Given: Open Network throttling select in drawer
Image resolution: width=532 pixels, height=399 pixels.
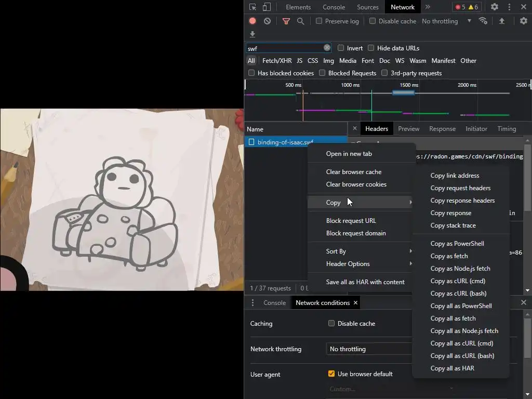Looking at the screenshot, I should [x=369, y=349].
